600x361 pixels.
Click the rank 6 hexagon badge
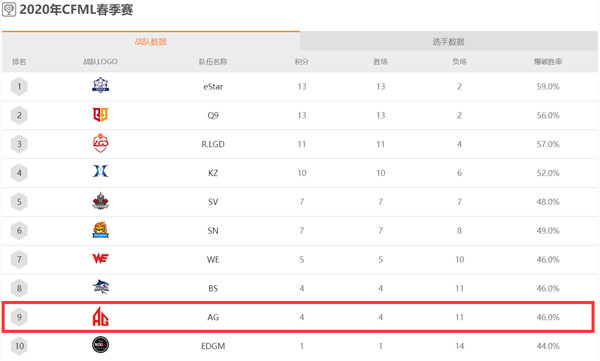(19, 231)
